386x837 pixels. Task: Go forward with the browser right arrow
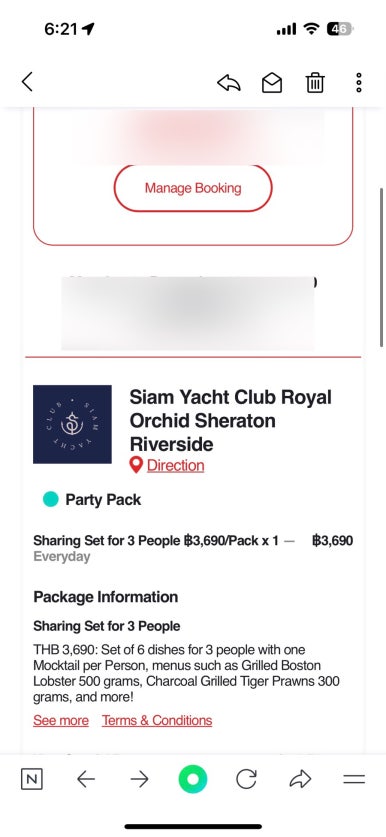[x=139, y=780]
